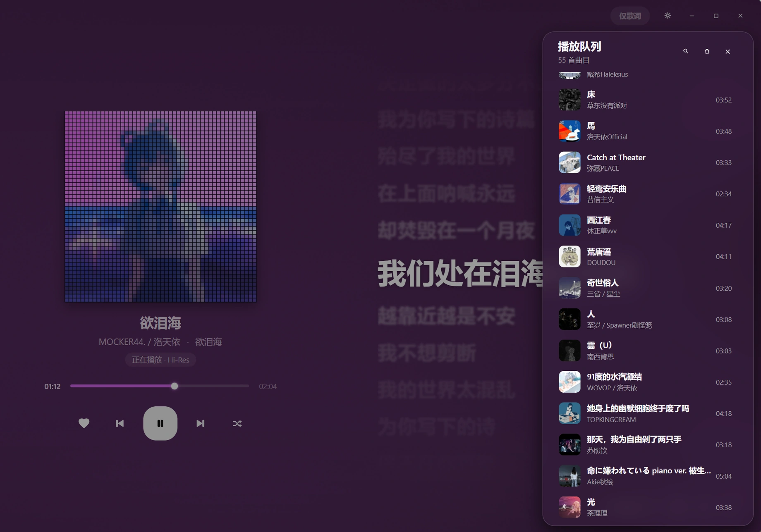761x532 pixels.
Task: Open artist MOCKER44. / 洛天依 link
Action: [x=139, y=342]
